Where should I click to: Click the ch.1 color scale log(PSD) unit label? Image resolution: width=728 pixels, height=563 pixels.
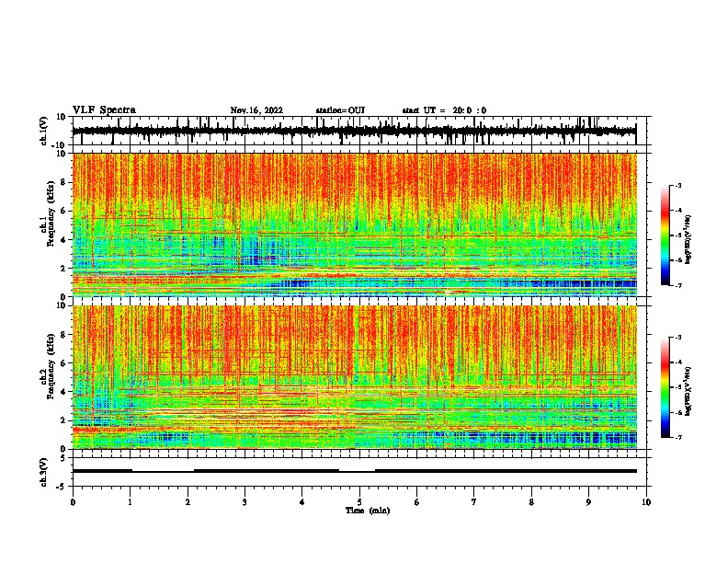point(688,239)
